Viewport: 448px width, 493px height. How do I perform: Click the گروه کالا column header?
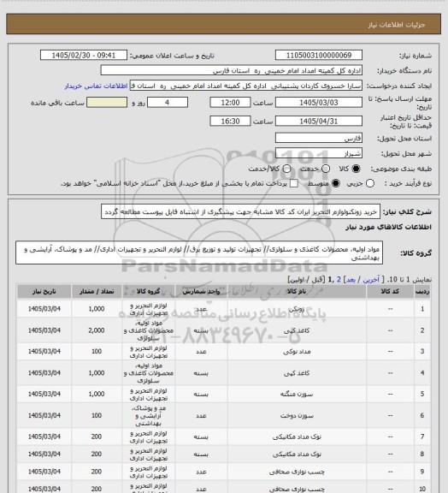pyautogui.click(x=148, y=292)
